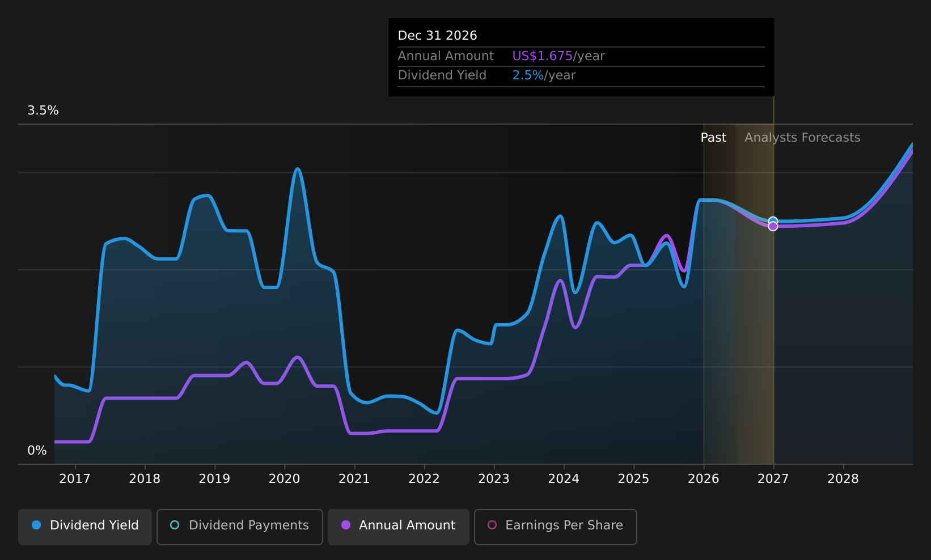Click the Dec 31 2026 tooltip date

(x=438, y=36)
